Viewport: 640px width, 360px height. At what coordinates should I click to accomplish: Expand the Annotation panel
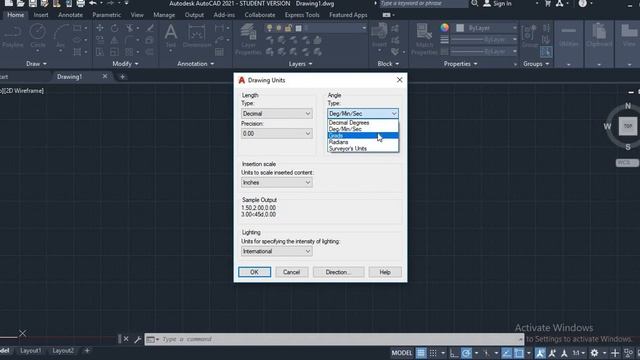(196, 64)
